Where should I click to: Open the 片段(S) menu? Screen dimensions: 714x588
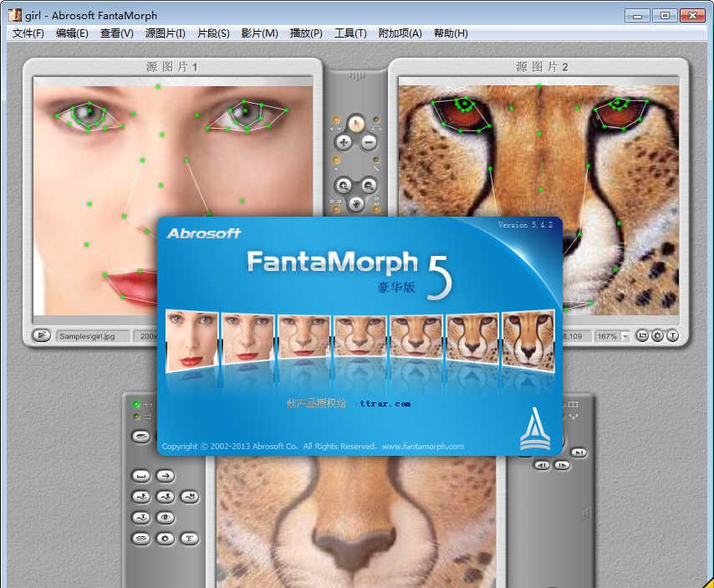pos(213,33)
